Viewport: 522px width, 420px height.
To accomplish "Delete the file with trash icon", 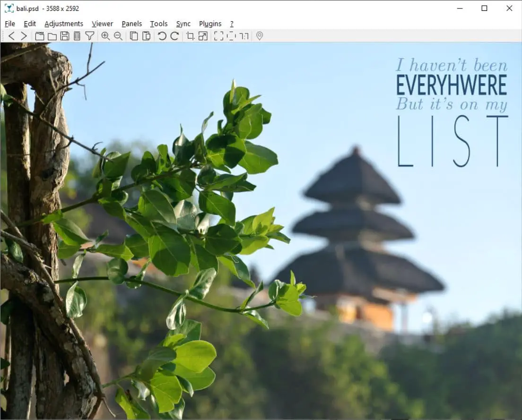I will click(77, 36).
